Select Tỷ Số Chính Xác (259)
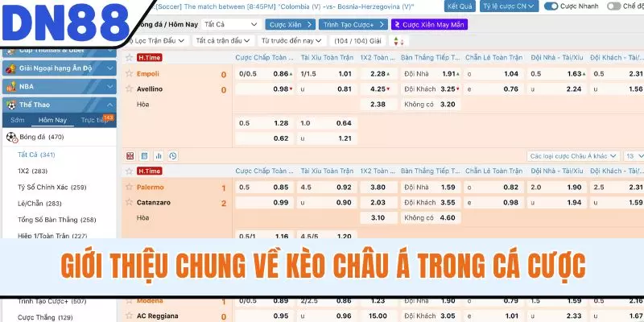The height and width of the screenshot is (322, 644). pos(52,188)
